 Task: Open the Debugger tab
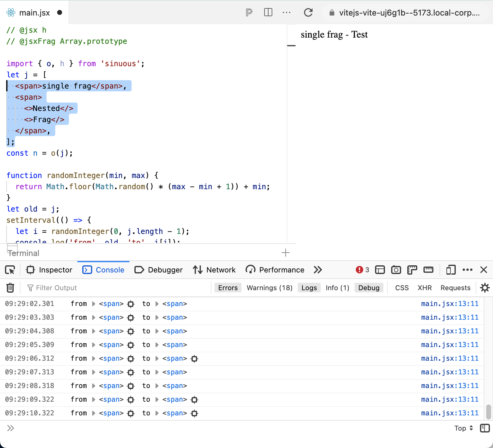point(159,270)
